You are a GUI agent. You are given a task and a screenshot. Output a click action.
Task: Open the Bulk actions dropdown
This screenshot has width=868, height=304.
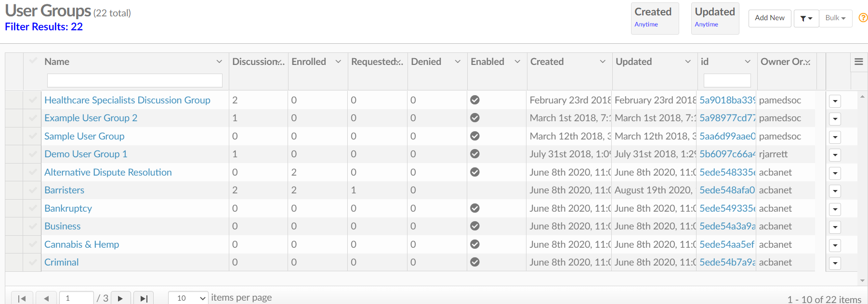[836, 18]
